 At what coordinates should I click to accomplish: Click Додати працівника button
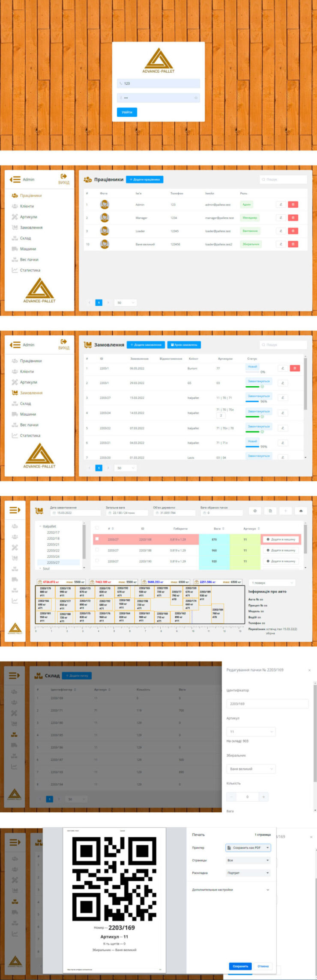(x=144, y=180)
